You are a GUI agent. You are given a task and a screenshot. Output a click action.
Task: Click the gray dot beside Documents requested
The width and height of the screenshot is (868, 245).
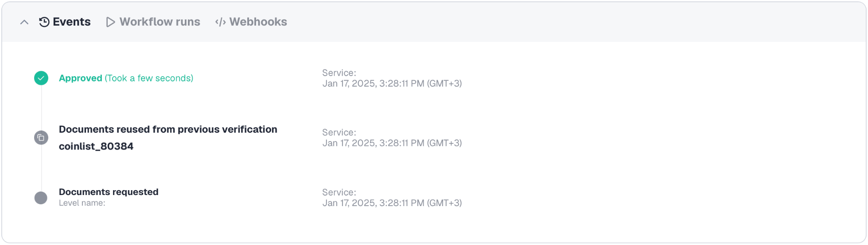point(41,198)
